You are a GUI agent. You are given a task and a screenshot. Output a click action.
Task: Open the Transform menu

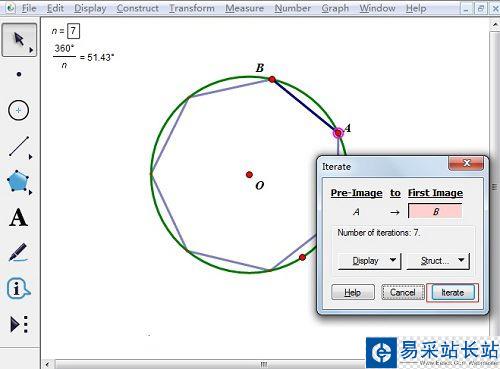[x=192, y=8]
